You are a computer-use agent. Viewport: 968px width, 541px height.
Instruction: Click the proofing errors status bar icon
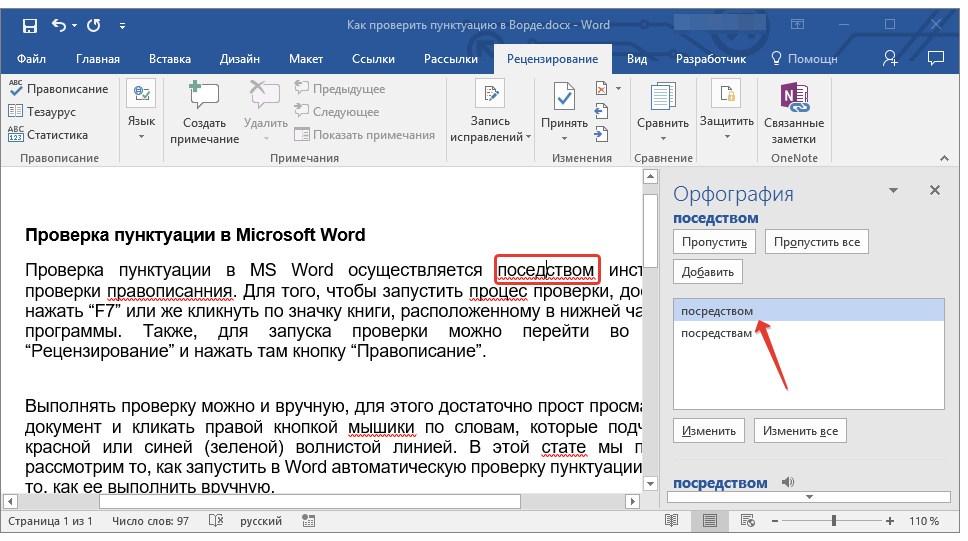217,521
